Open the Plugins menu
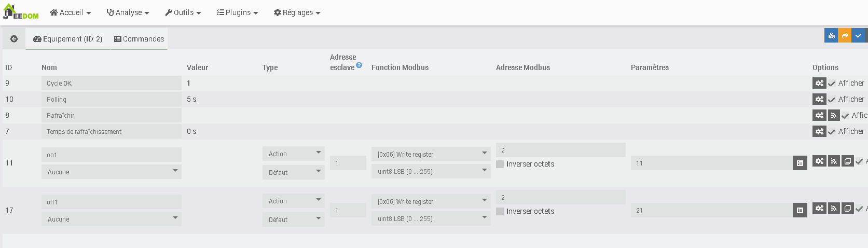868x248 pixels. (x=237, y=12)
